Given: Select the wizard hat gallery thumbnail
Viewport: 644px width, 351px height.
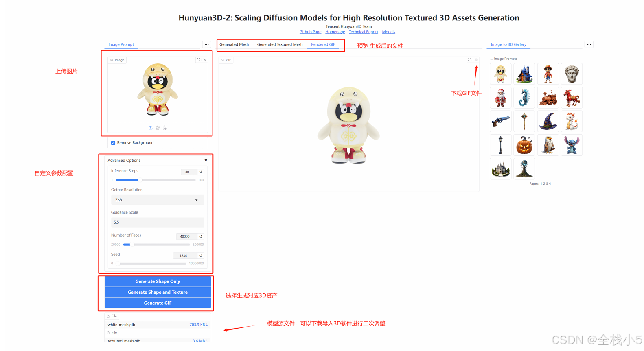Looking at the screenshot, I should 548,121.
